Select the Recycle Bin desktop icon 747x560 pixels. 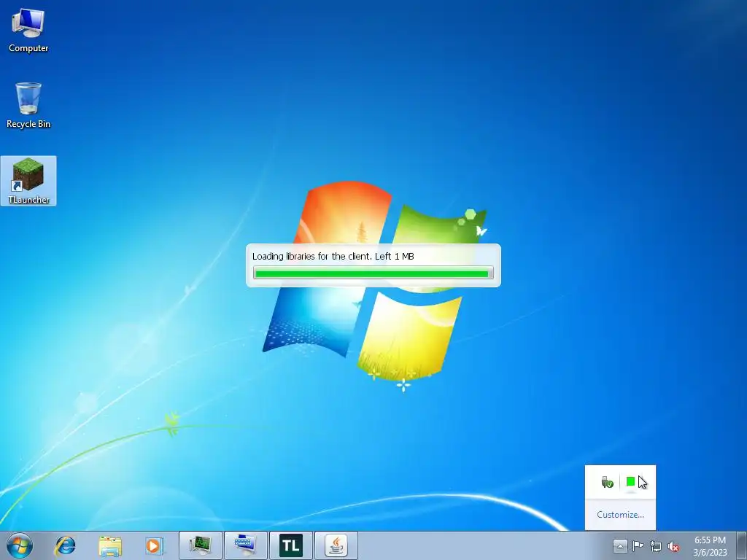(x=28, y=105)
